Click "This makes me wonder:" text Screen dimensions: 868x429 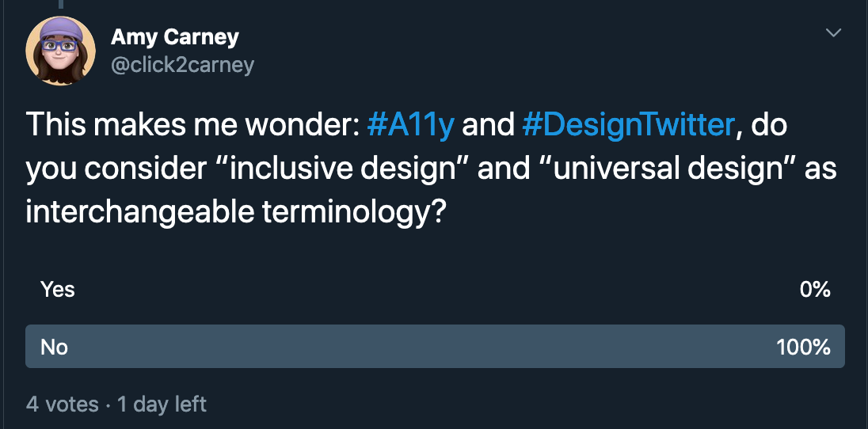point(192,125)
